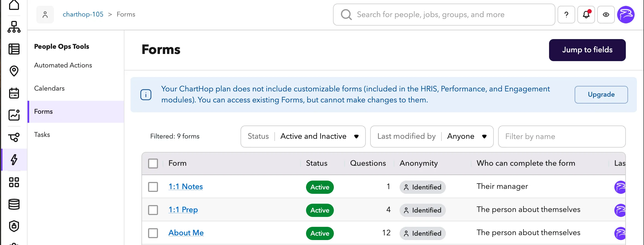Open the Last modified by Anyone dropdown

tap(432, 137)
